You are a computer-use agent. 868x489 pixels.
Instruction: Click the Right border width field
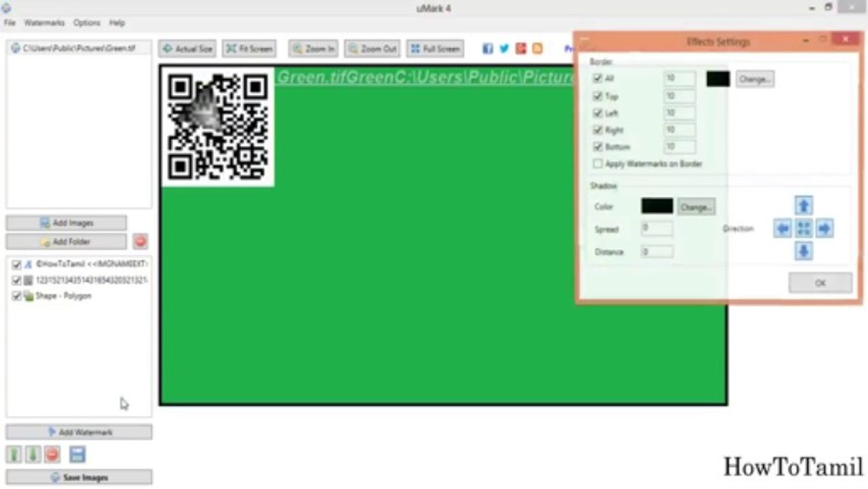pyautogui.click(x=679, y=130)
